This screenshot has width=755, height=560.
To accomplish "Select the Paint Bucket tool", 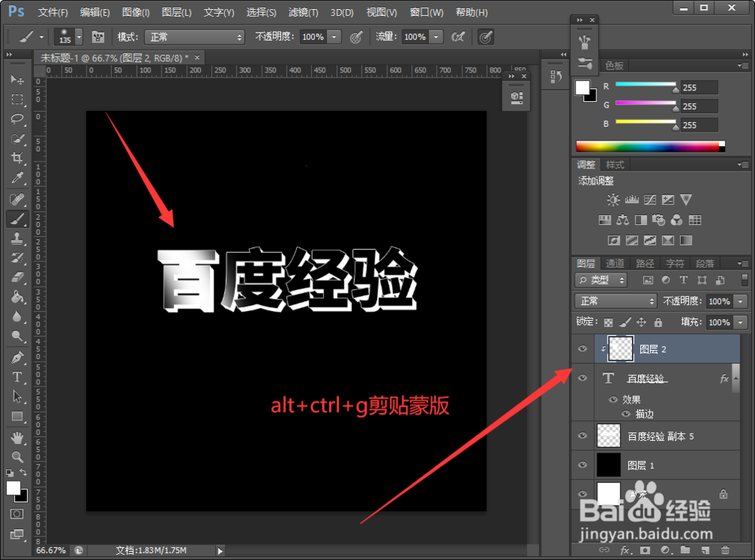I will tap(17, 297).
